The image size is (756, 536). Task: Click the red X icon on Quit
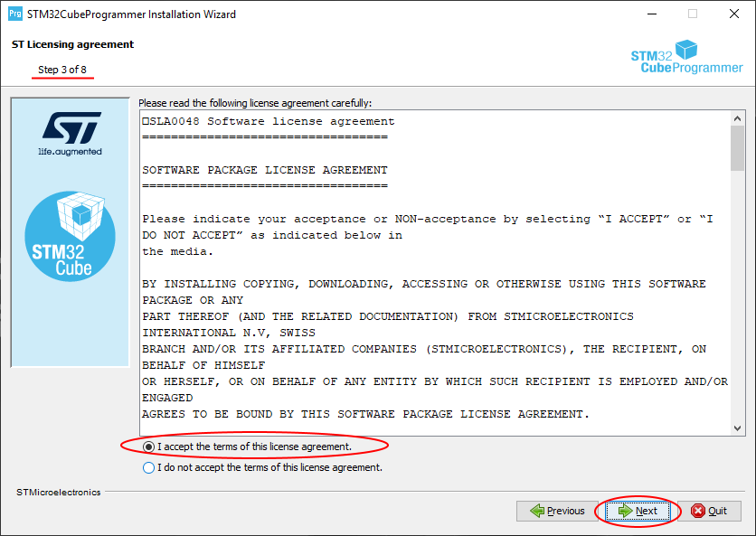click(x=698, y=511)
